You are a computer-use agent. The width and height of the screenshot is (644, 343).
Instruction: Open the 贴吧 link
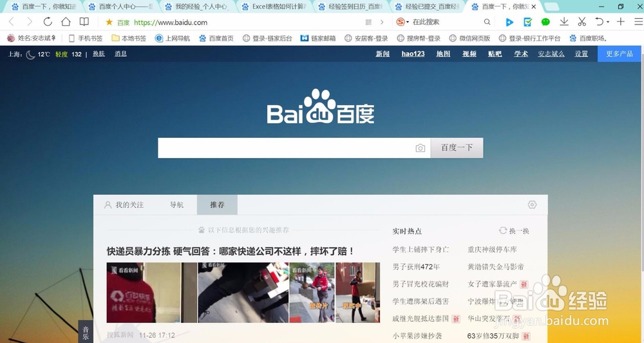pos(495,54)
